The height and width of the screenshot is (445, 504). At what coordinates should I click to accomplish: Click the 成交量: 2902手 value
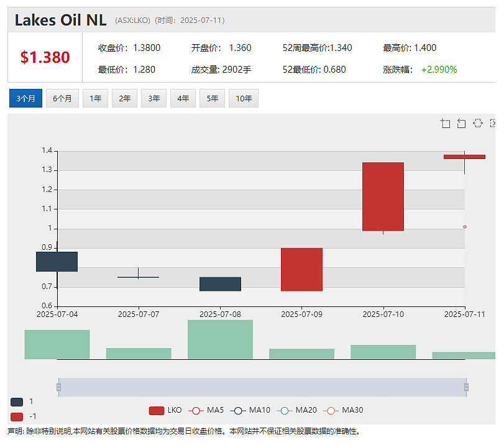(x=221, y=70)
